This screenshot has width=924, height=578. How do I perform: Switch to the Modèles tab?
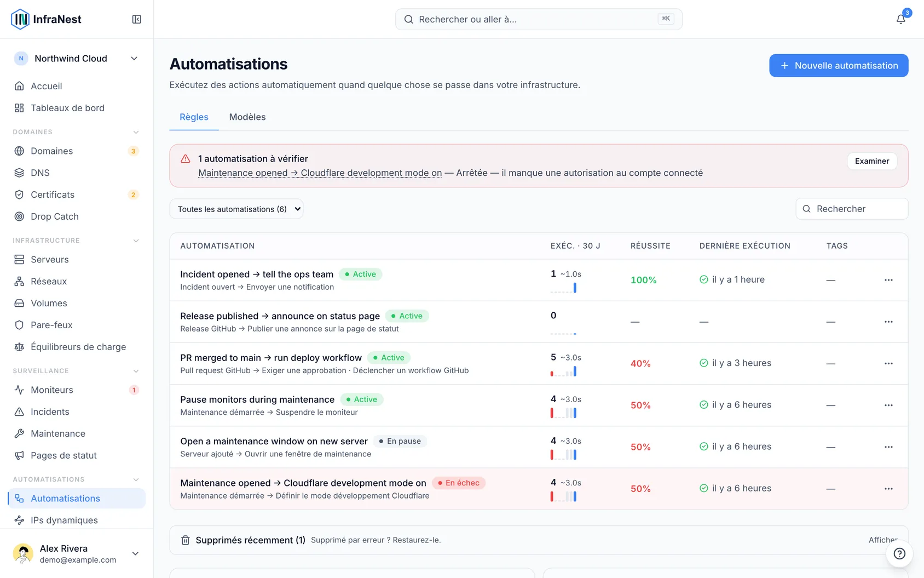coord(247,117)
